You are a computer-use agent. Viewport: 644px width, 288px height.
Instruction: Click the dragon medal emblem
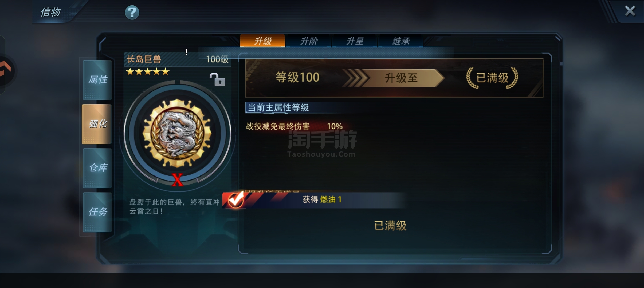click(177, 133)
